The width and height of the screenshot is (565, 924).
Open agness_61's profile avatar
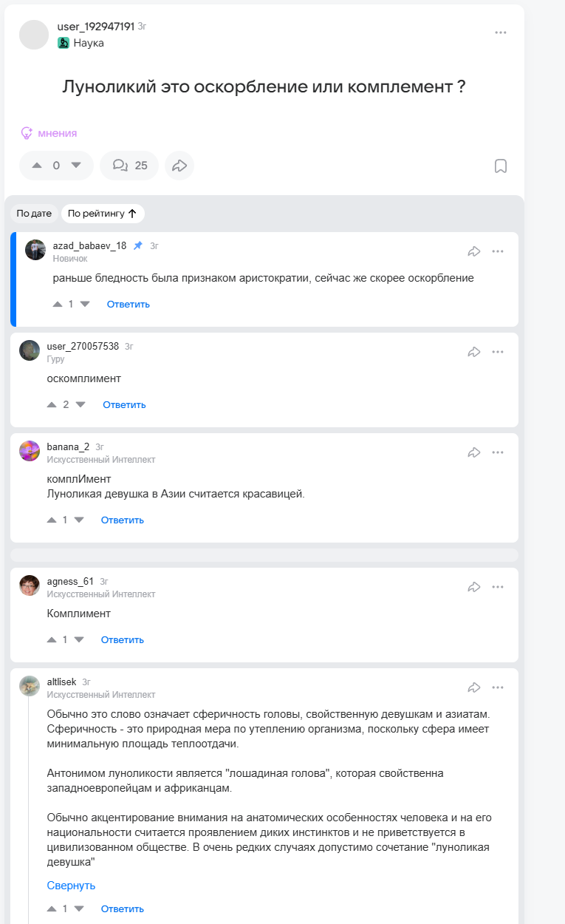pyautogui.click(x=30, y=585)
